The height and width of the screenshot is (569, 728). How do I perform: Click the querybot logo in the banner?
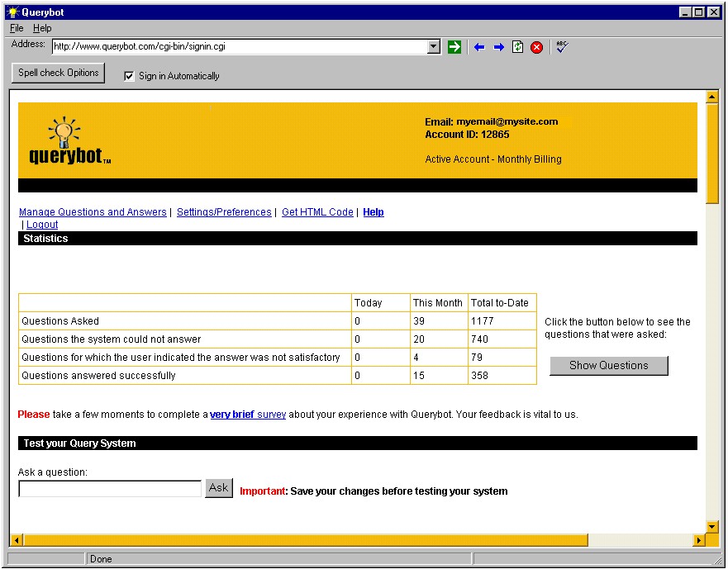tap(69, 140)
